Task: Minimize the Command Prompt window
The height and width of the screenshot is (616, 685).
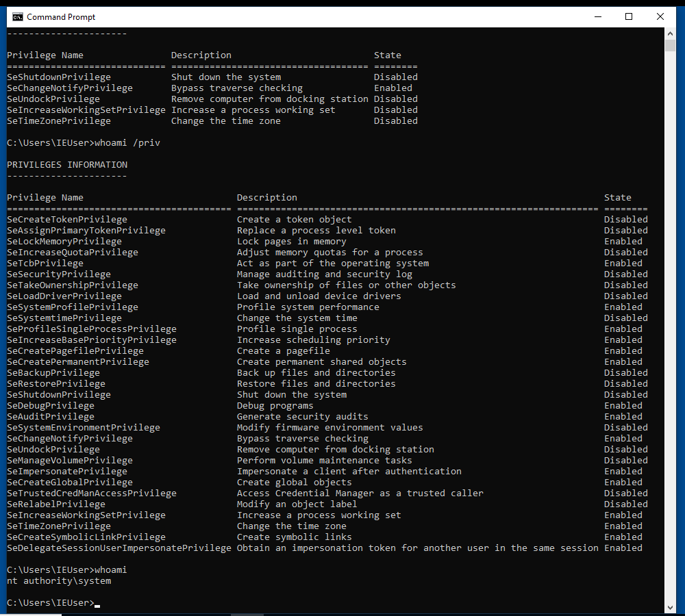Action: [x=597, y=17]
